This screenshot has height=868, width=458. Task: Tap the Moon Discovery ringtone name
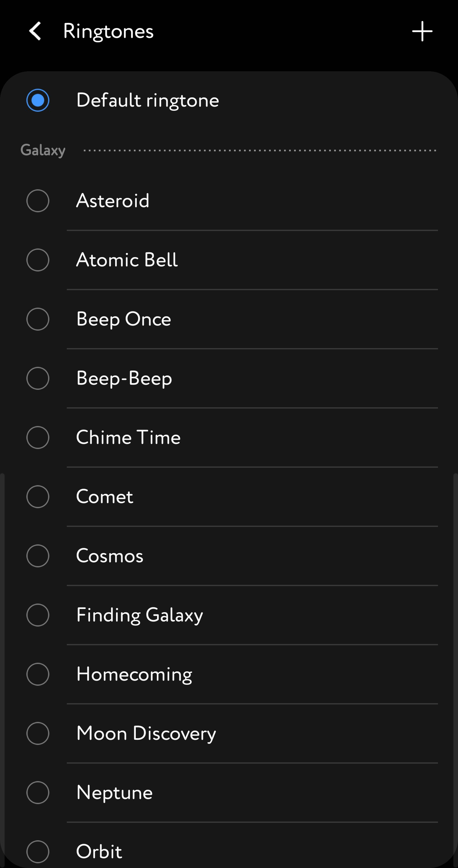point(146,733)
